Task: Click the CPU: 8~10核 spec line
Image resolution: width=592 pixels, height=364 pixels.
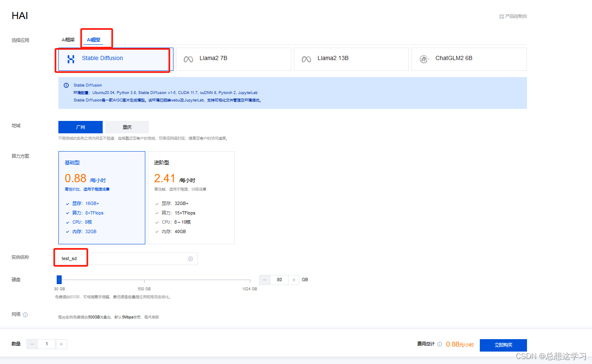Action: coord(176,222)
